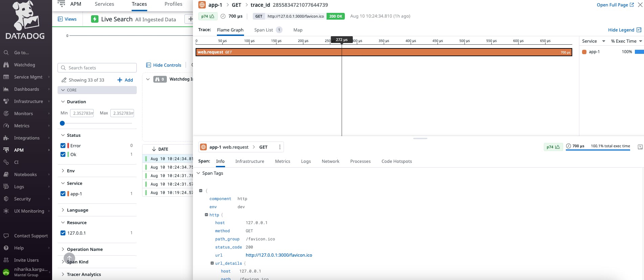This screenshot has height=280, width=644.
Task: Click the web.request GET span bar
Action: pyautogui.click(x=384, y=52)
